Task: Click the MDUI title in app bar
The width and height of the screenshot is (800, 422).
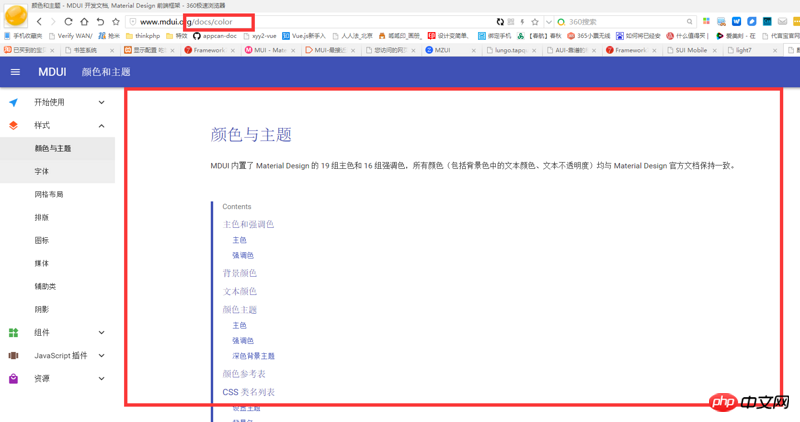Action: [52, 72]
